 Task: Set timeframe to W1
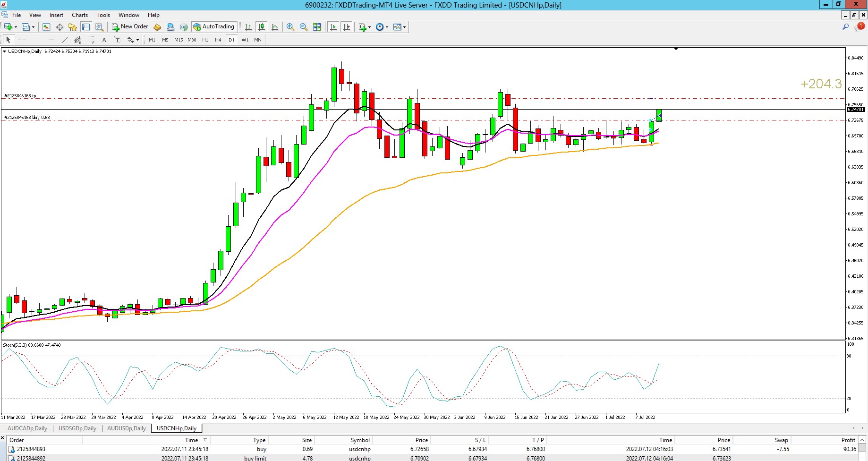(x=245, y=40)
